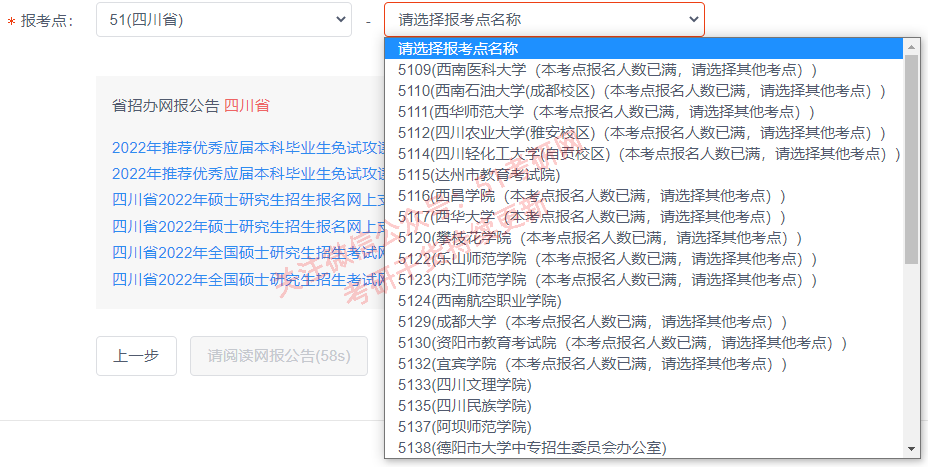
Task: Open first 2022年推荐优秀应届本科毕业生免试攻读 link
Action: (x=249, y=148)
